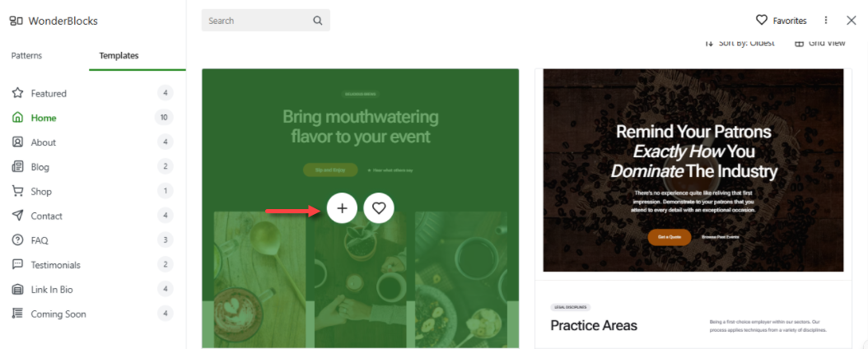Open the Testimonials category
Image resolution: width=868 pixels, height=349 pixels.
pyautogui.click(x=55, y=265)
